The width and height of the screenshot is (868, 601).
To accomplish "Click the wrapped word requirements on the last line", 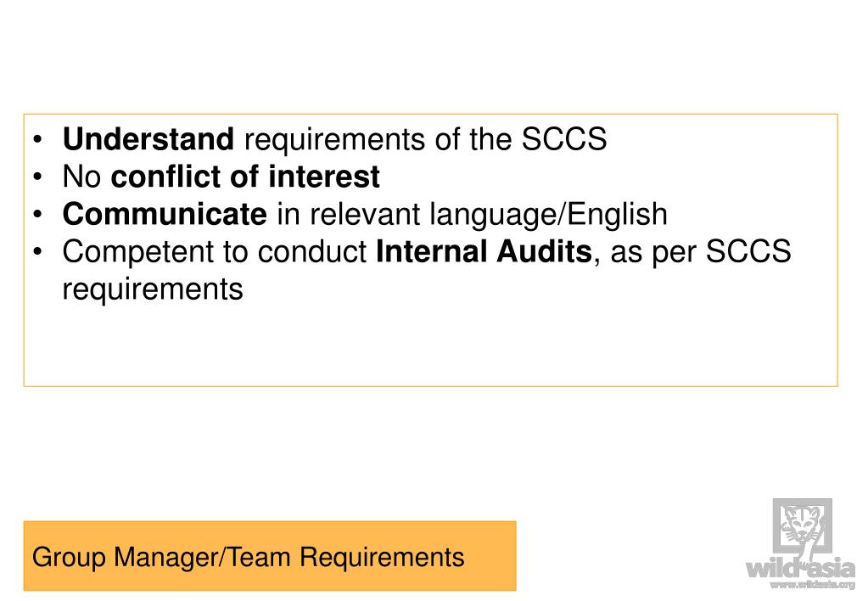I will click(x=153, y=289).
